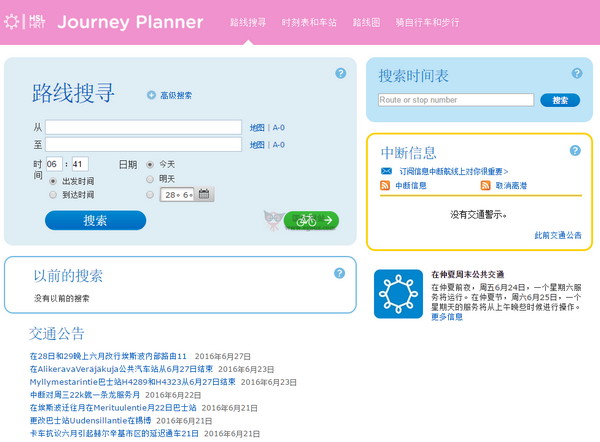
Task: Click 地图 link beside the 至 field
Action: [257, 145]
